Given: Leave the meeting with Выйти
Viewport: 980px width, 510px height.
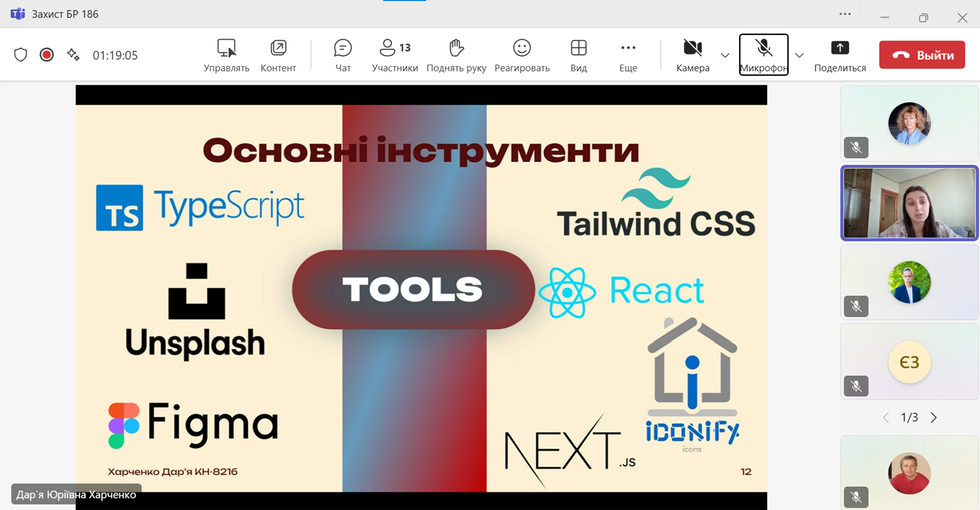Looking at the screenshot, I should pyautogui.click(x=922, y=55).
